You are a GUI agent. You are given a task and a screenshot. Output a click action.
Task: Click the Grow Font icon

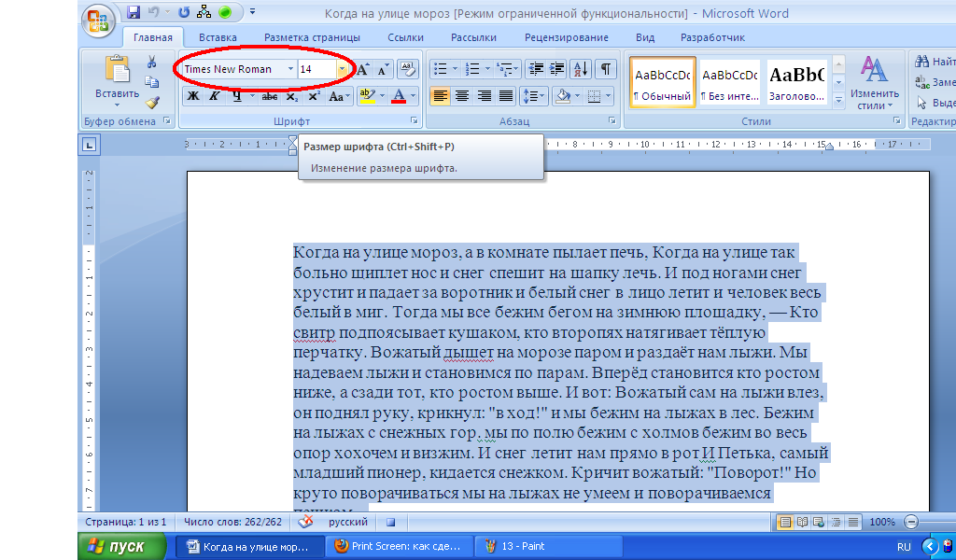coord(362,69)
